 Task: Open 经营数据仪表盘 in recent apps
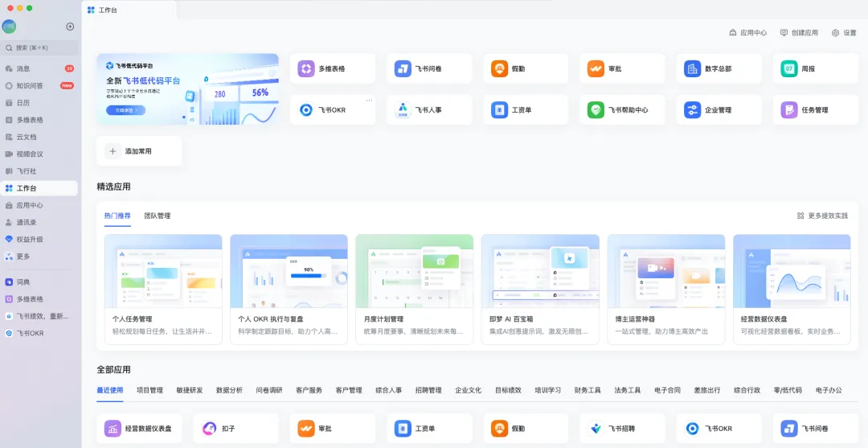click(x=139, y=429)
